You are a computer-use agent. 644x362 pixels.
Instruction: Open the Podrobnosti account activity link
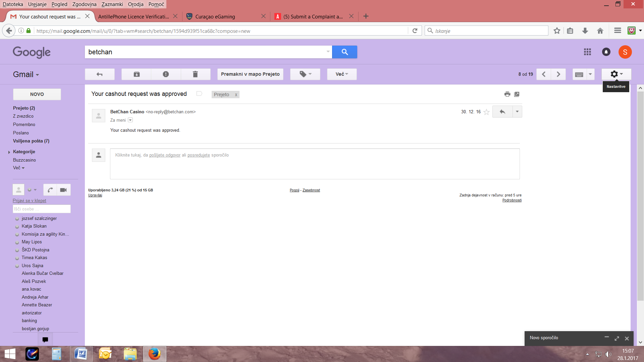click(512, 200)
